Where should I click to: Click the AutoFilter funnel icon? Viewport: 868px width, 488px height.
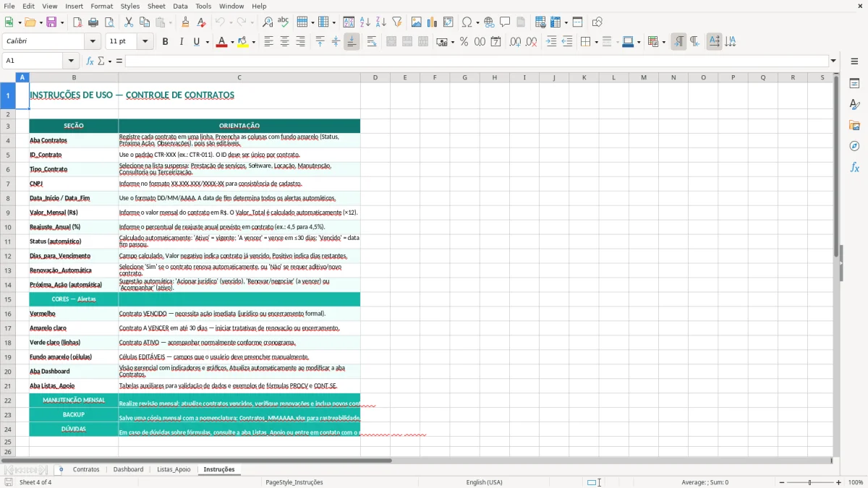tap(397, 22)
